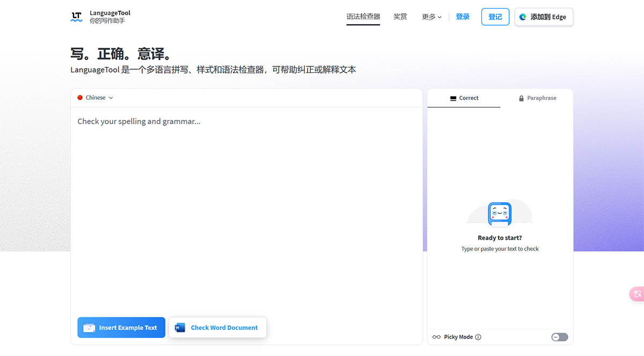
Task: Click Insert Example Text
Action: 121,327
